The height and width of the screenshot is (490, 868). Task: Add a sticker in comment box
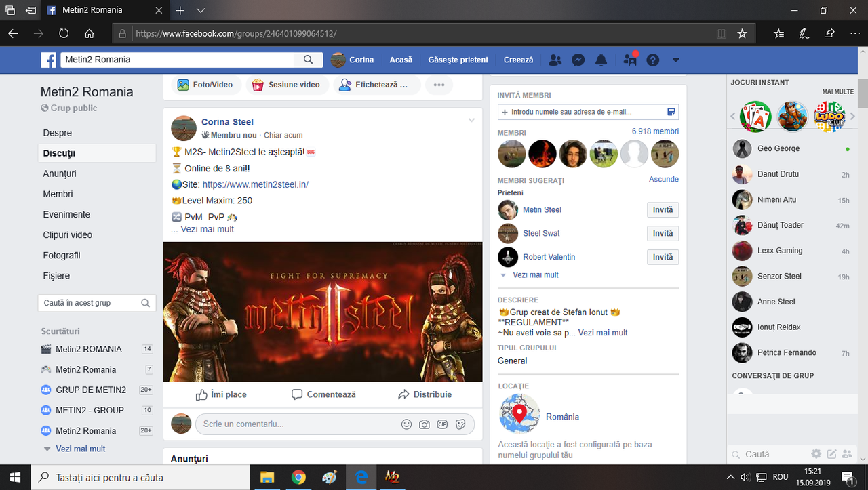coord(460,424)
